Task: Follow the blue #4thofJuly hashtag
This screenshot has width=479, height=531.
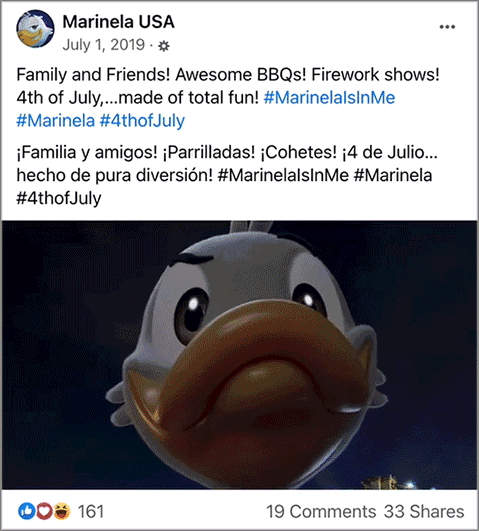Action: click(x=142, y=121)
